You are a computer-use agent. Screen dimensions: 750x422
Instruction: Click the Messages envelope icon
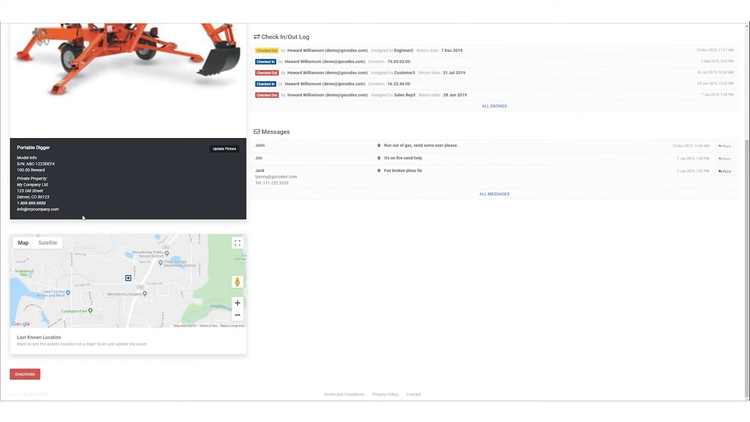(x=257, y=132)
